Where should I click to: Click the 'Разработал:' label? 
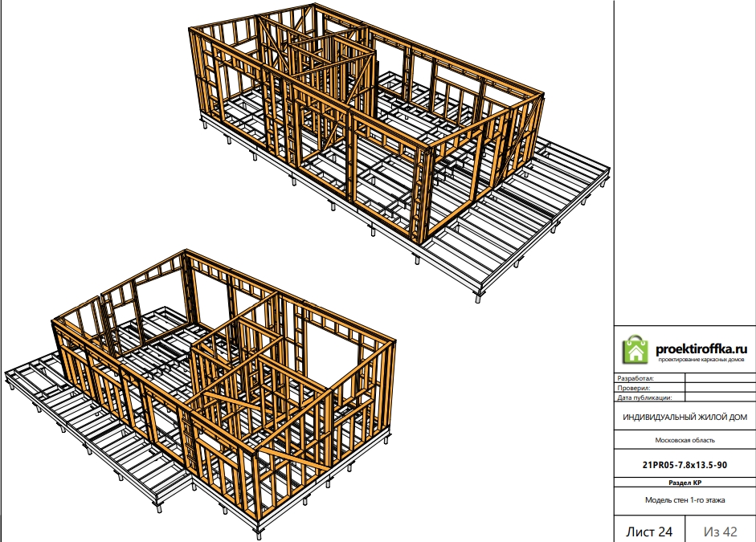635,379
